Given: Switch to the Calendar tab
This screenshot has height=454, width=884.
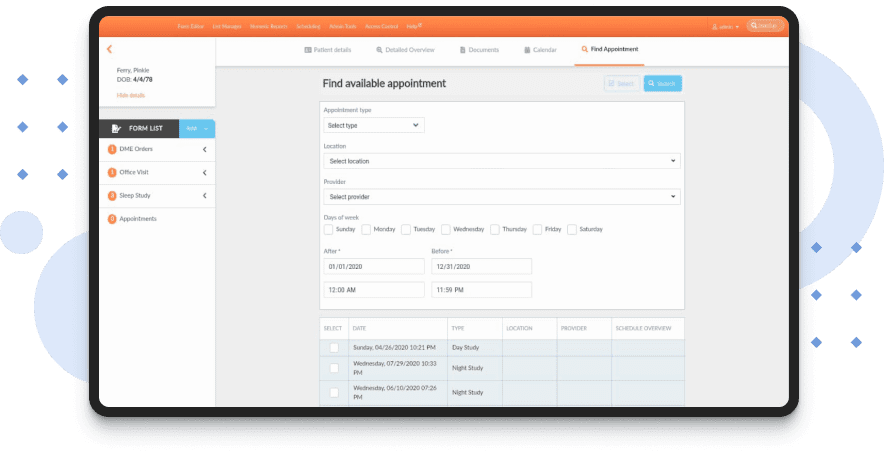Looking at the screenshot, I should coord(540,50).
